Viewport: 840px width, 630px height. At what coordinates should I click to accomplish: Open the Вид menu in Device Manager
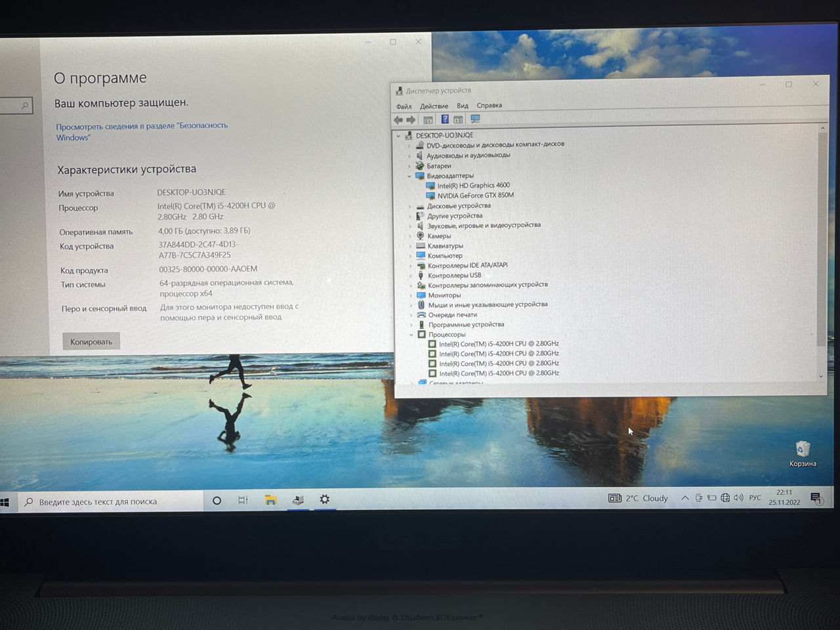point(462,106)
